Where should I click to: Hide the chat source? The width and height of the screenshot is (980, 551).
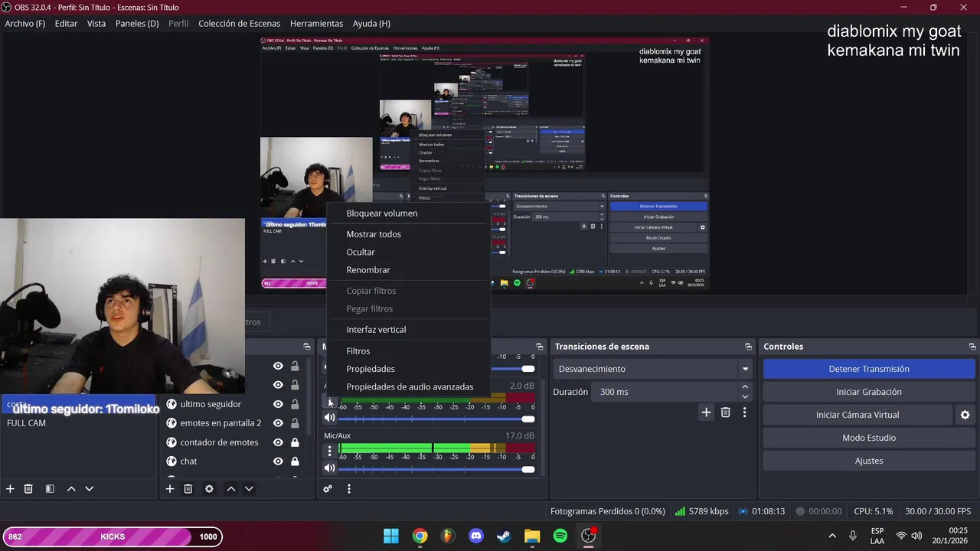278,461
